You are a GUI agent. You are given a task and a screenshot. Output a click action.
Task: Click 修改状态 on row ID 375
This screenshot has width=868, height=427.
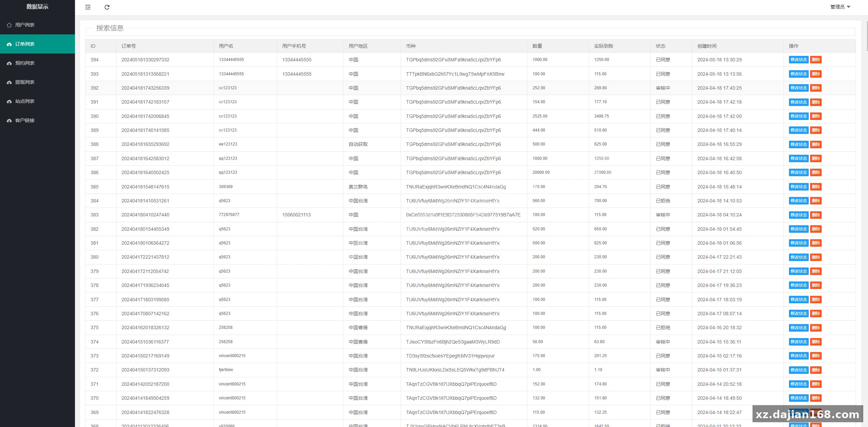tap(799, 328)
